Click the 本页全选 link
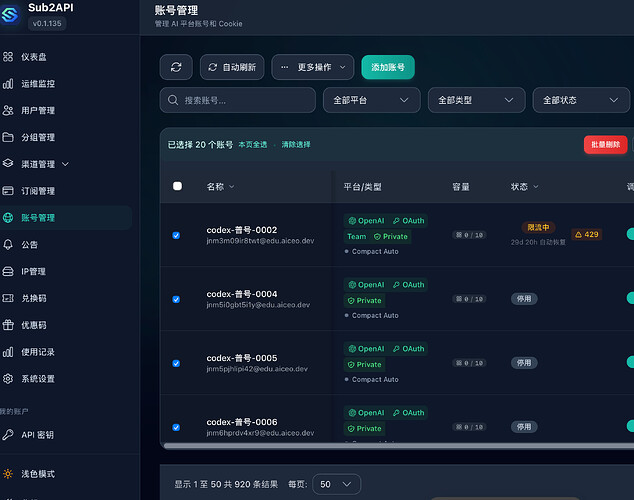634x500 pixels. [x=253, y=144]
